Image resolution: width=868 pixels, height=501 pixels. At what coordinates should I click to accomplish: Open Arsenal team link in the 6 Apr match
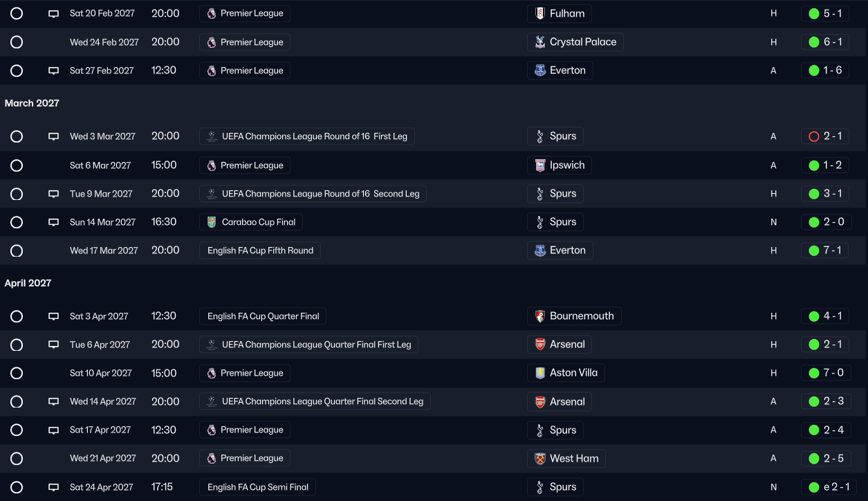point(566,345)
